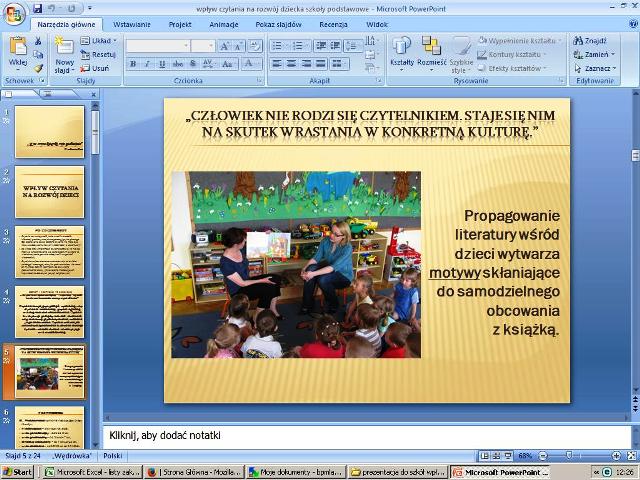Image resolution: width=640 pixels, height=480 pixels.
Task: Open quick access toolbar customization arrow
Action: pos(90,8)
